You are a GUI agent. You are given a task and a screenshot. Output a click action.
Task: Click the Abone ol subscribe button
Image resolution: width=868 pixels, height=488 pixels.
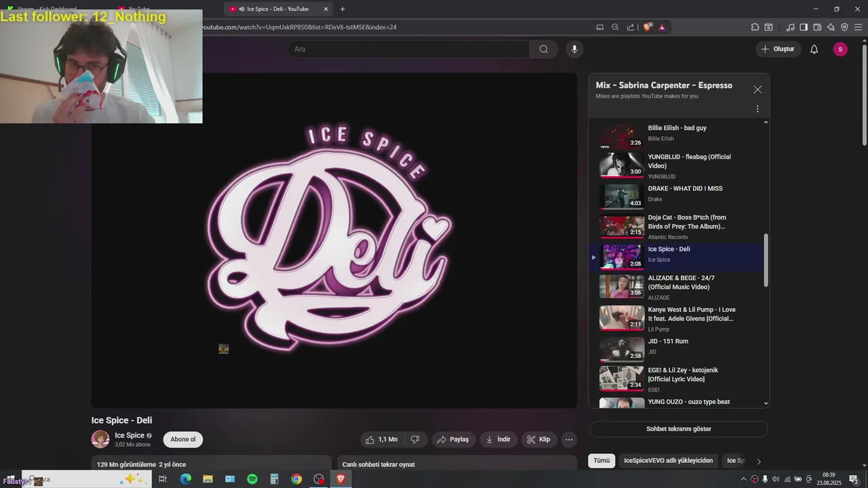[x=183, y=439]
